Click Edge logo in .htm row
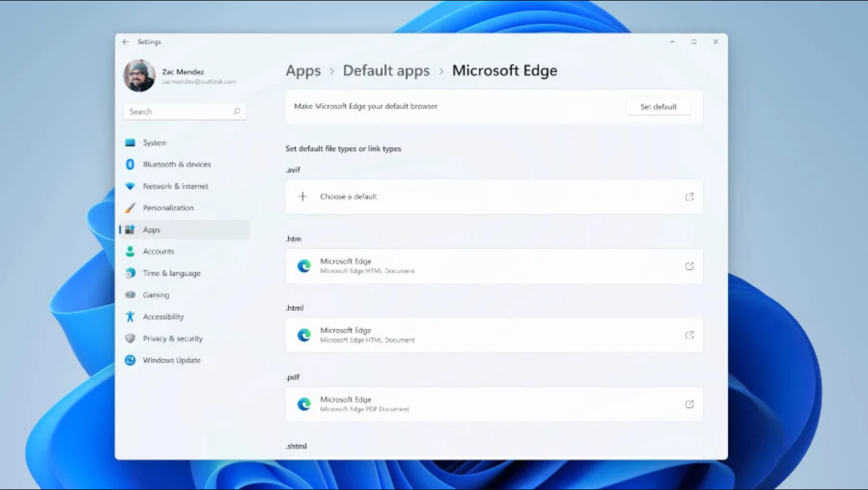 click(304, 266)
